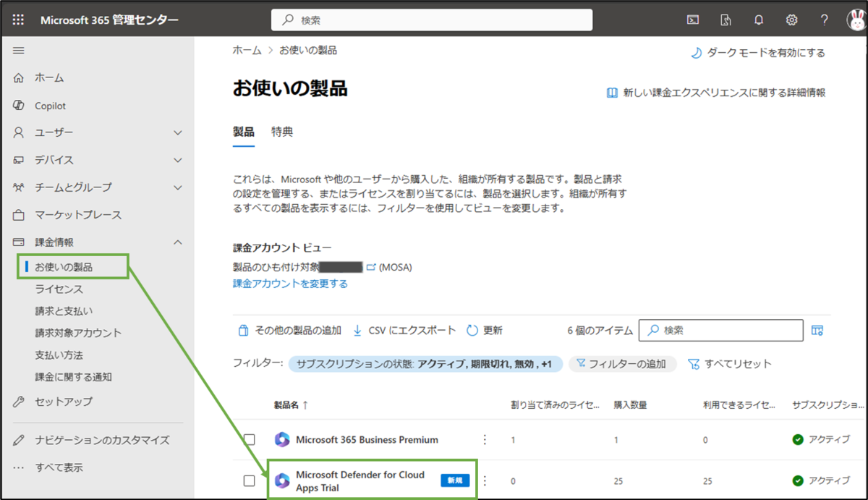Select ライセンス in sidebar

click(59, 289)
